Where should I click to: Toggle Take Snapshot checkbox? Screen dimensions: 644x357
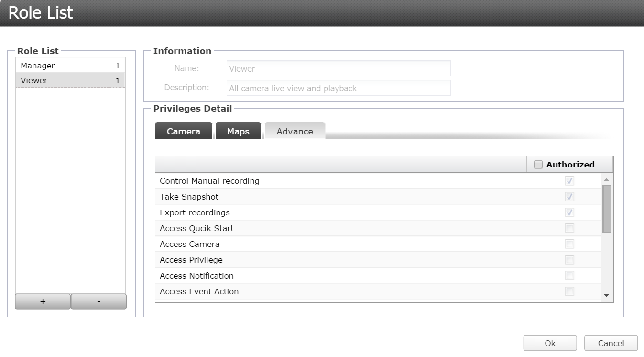tap(569, 197)
